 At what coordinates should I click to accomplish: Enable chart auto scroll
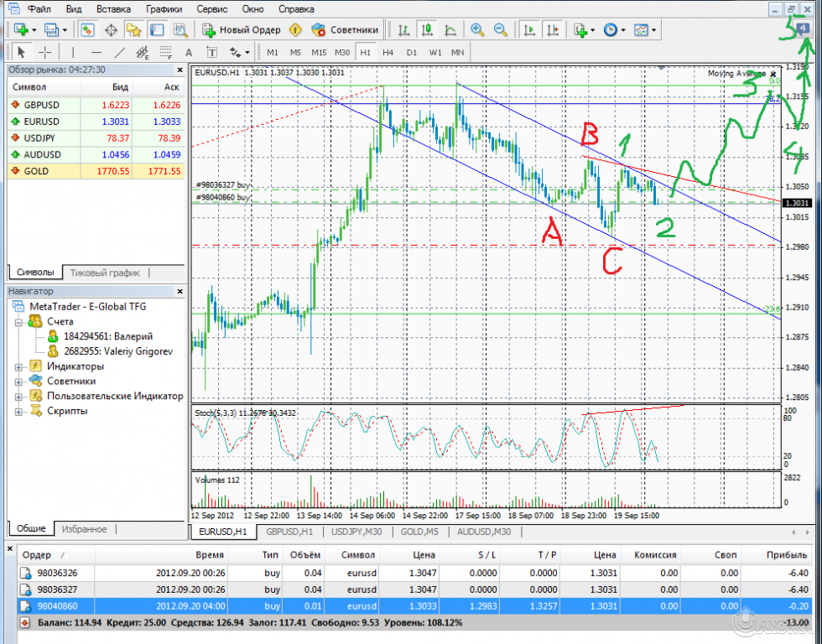point(528,30)
